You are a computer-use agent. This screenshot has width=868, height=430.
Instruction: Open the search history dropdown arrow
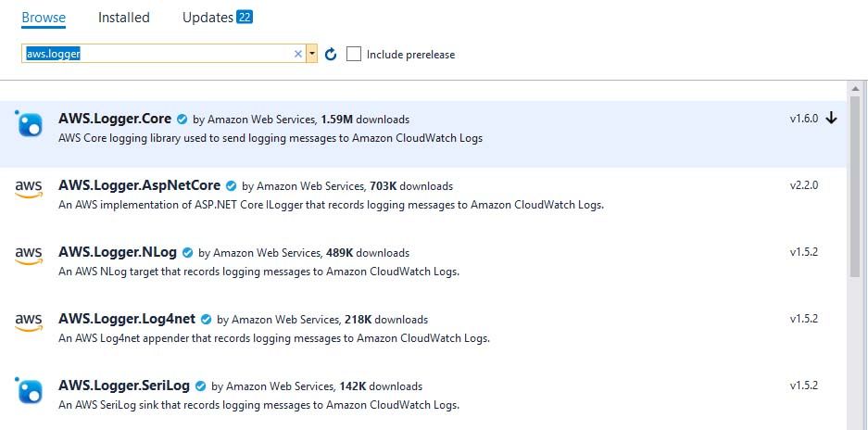coord(312,54)
